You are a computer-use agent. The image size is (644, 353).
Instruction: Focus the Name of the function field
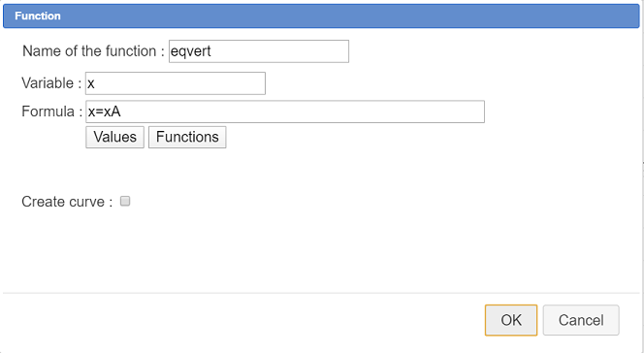(259, 51)
